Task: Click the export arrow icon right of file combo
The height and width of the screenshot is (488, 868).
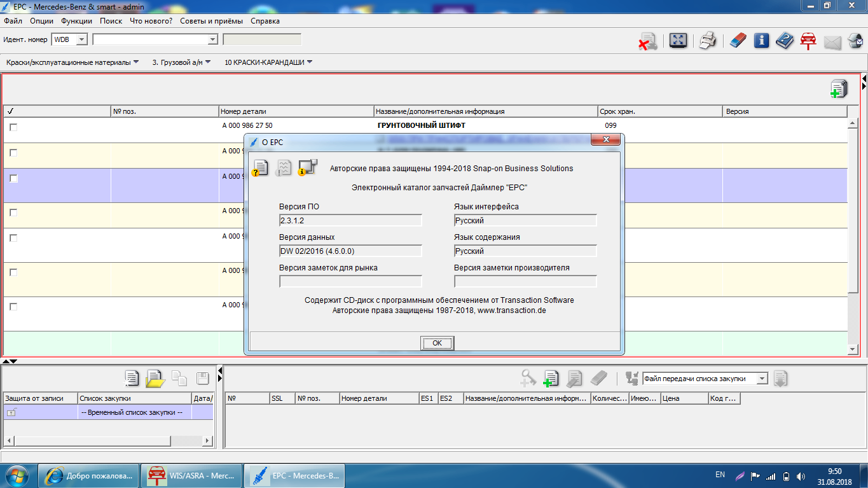Action: 781,379
